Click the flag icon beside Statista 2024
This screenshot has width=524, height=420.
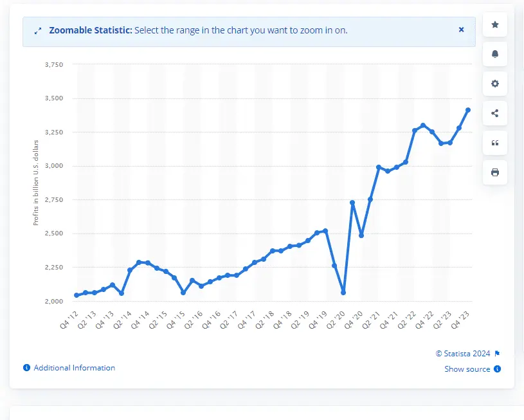coord(497,354)
